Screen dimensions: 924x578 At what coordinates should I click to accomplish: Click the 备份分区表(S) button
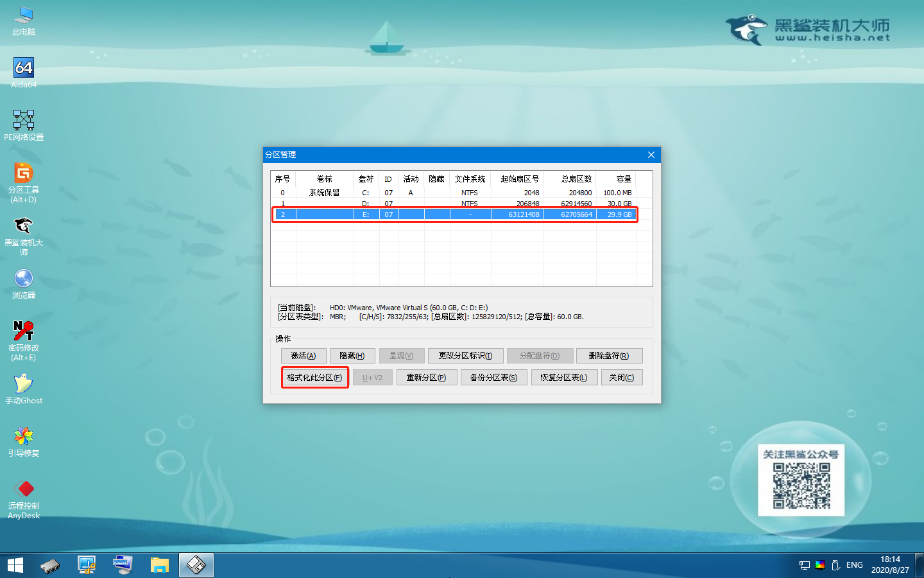(493, 378)
